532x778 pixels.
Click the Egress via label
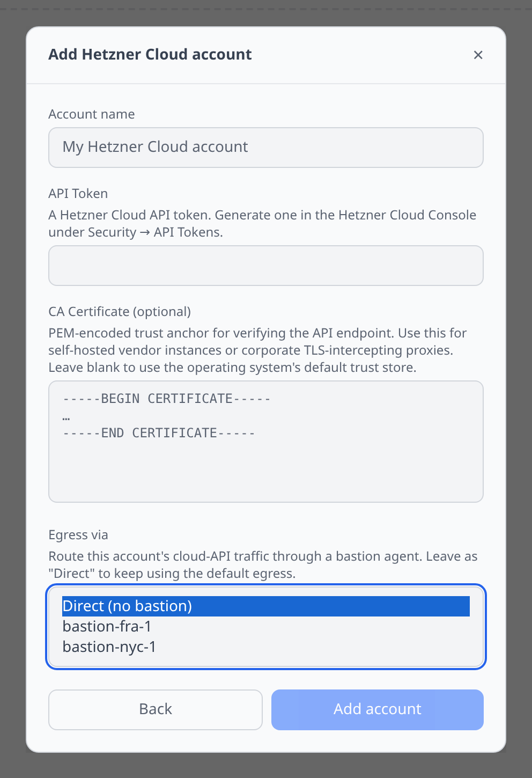click(78, 535)
